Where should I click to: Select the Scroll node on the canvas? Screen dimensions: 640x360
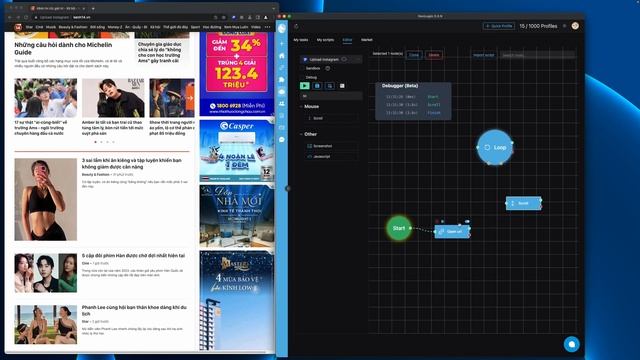pos(524,203)
